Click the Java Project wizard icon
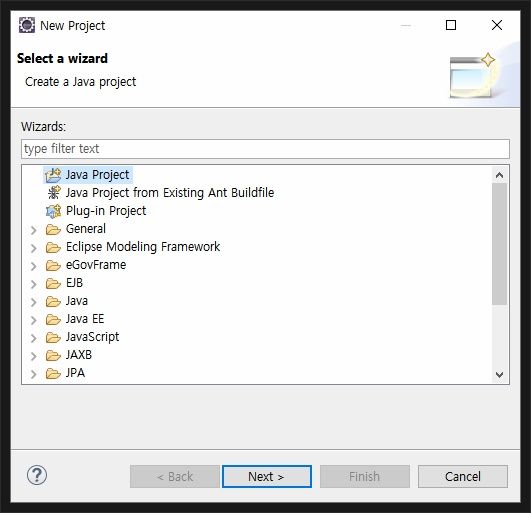This screenshot has width=531, height=513. pos(53,175)
